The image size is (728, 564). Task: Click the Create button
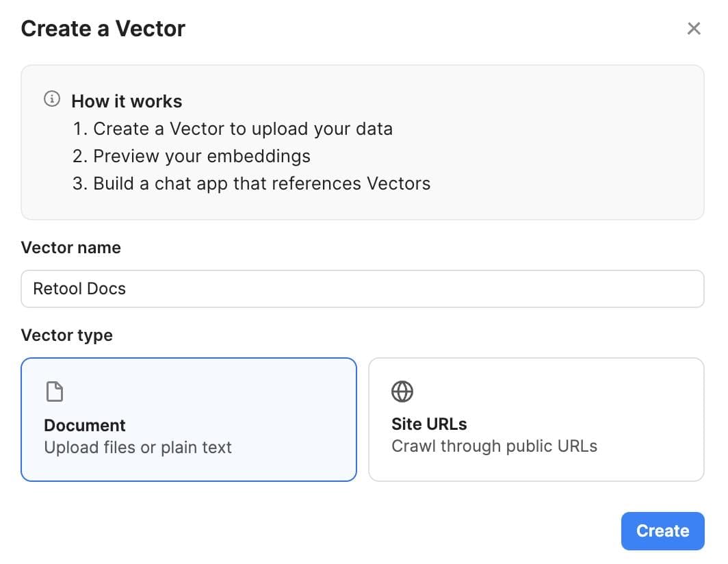point(662,530)
